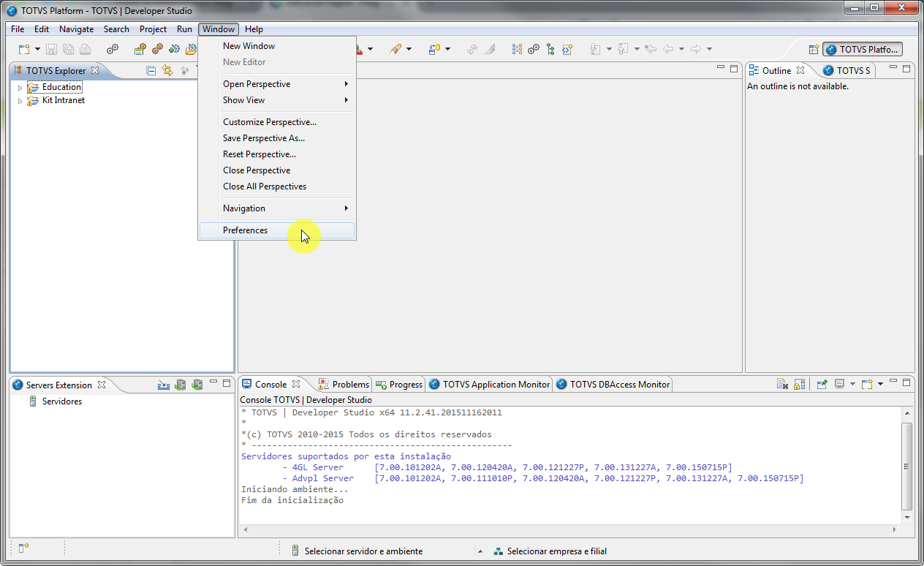This screenshot has height=566, width=924.
Task: Select Reset Perspective menu entry
Action: coord(277,154)
